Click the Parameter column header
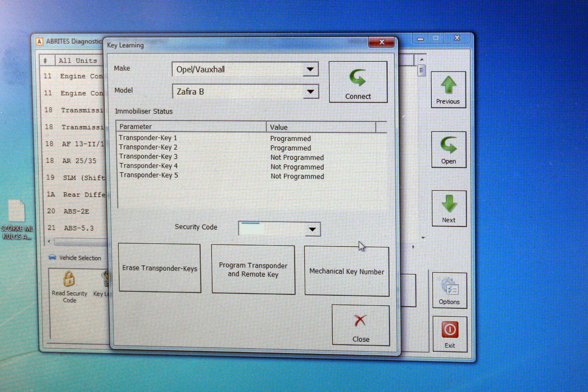 [191, 126]
